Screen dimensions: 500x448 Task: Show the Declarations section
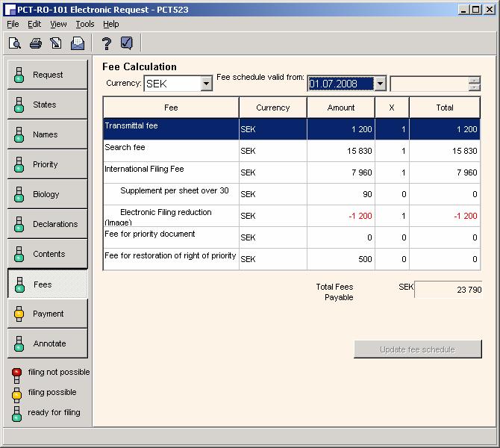48,224
